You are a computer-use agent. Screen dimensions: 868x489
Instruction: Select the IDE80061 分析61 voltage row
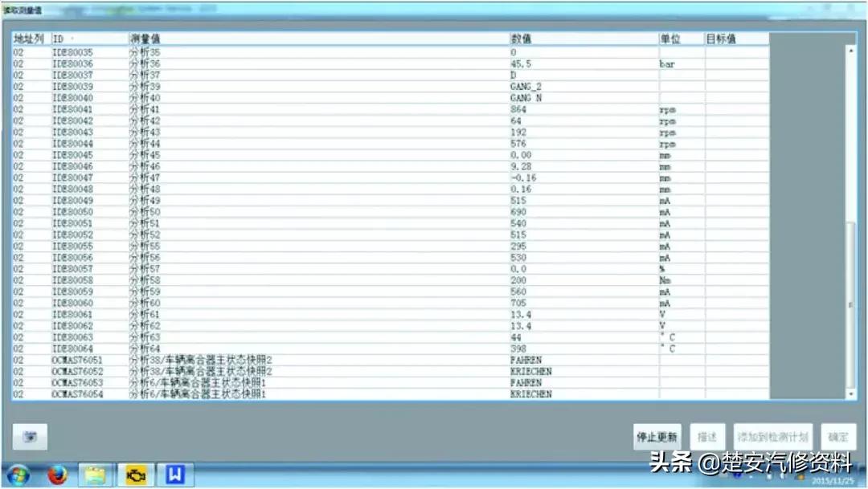coord(391,314)
